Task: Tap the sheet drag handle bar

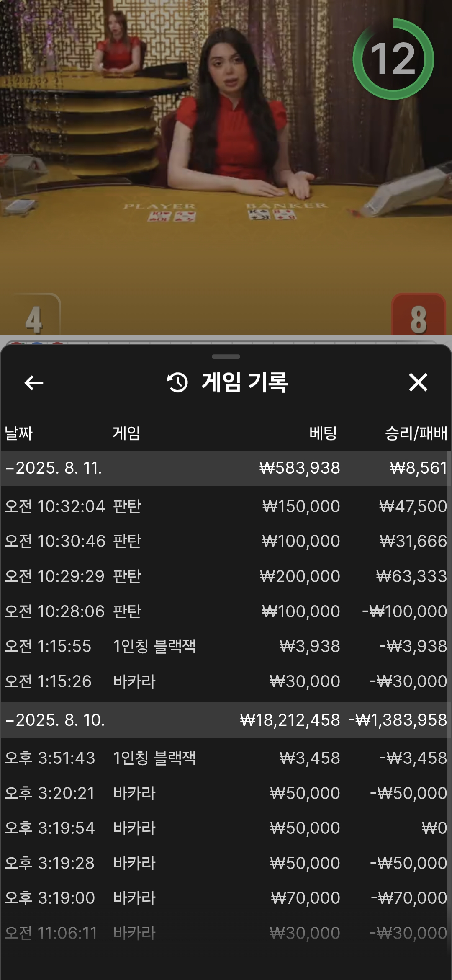Action: pos(226,357)
